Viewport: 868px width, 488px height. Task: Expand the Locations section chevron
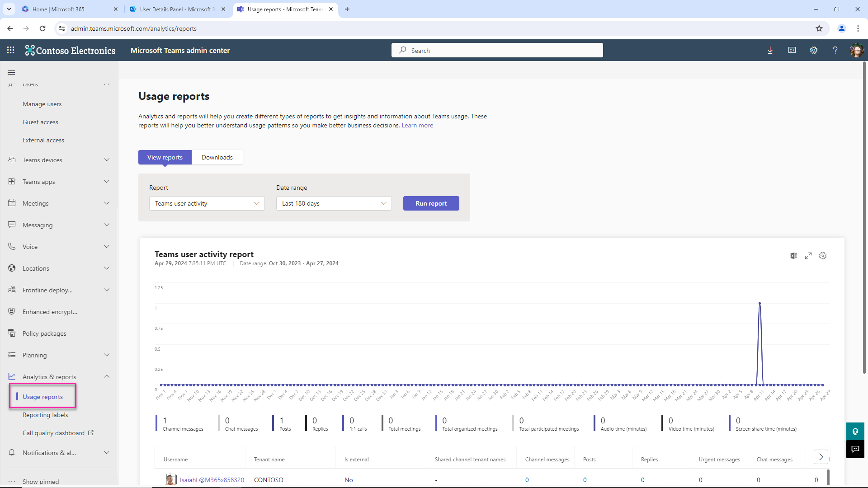click(107, 268)
